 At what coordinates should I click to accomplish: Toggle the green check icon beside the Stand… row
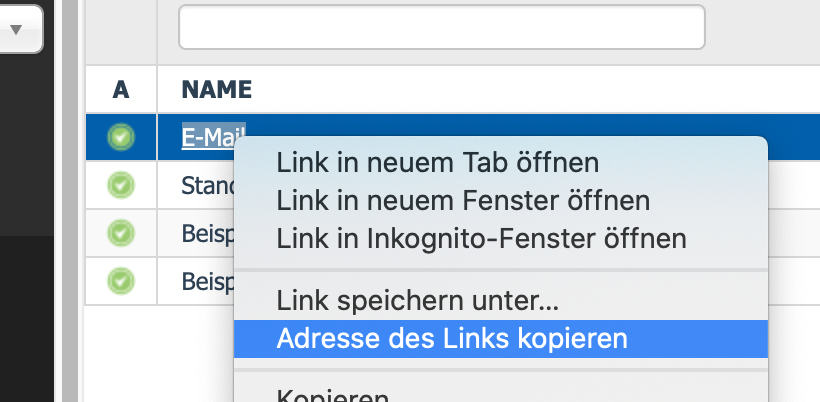click(x=121, y=185)
